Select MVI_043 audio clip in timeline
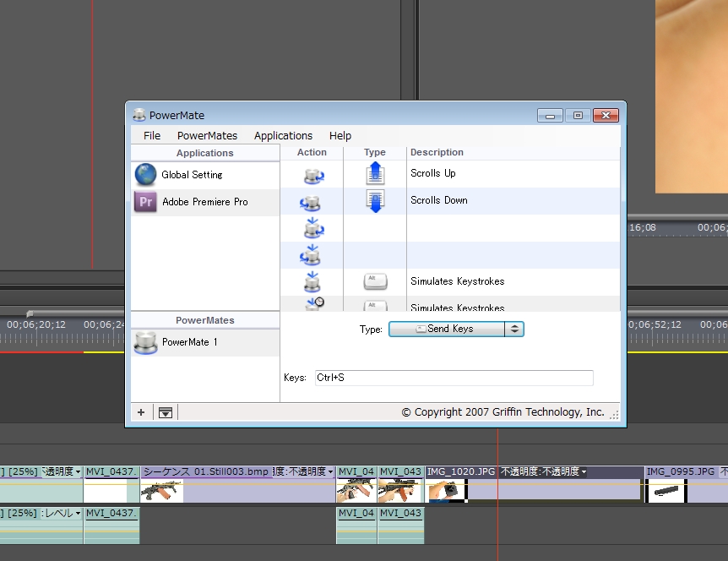This screenshot has height=561, width=728. click(x=400, y=525)
